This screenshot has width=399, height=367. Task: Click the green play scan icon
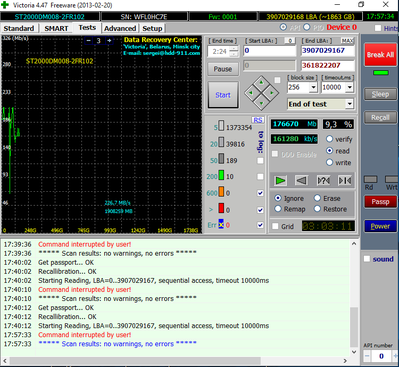pyautogui.click(x=280, y=181)
